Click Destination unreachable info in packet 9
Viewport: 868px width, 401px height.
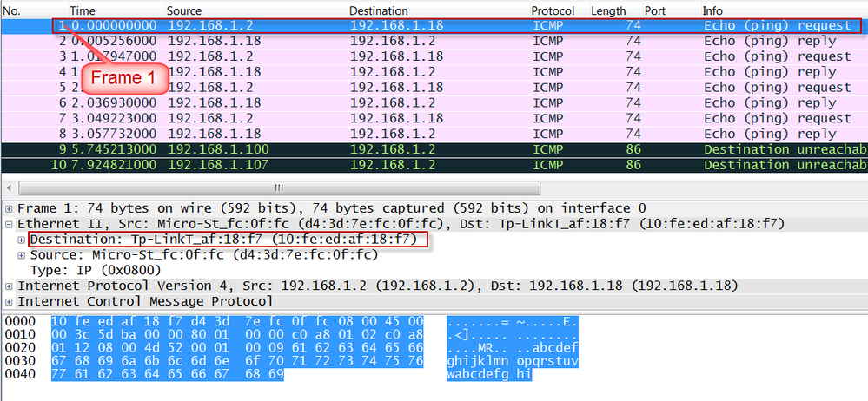tap(785, 149)
